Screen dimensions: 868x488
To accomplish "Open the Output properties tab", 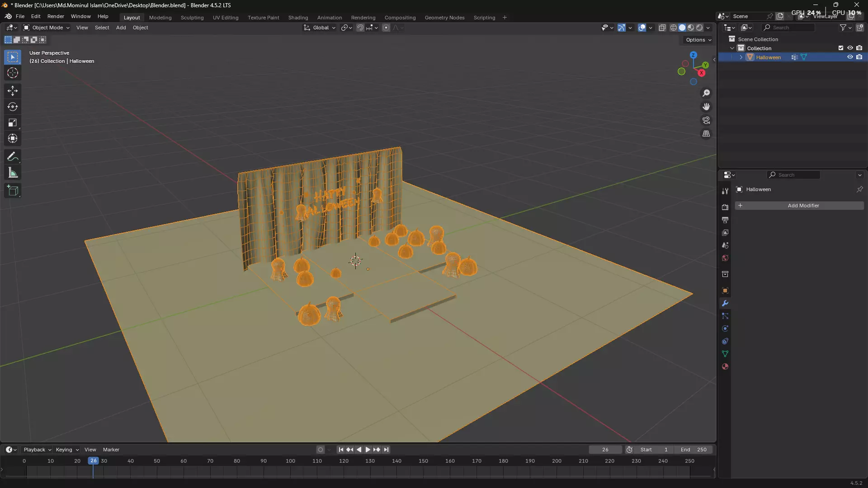I will click(725, 220).
